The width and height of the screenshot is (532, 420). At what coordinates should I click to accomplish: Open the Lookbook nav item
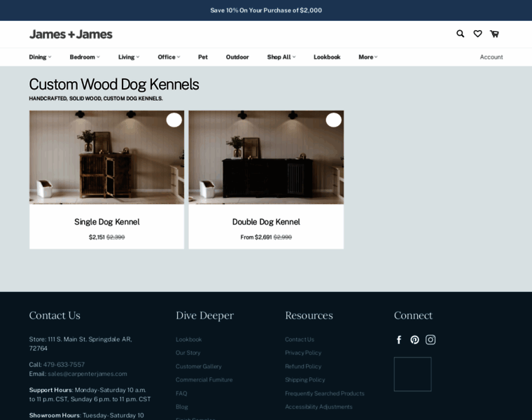(x=327, y=57)
